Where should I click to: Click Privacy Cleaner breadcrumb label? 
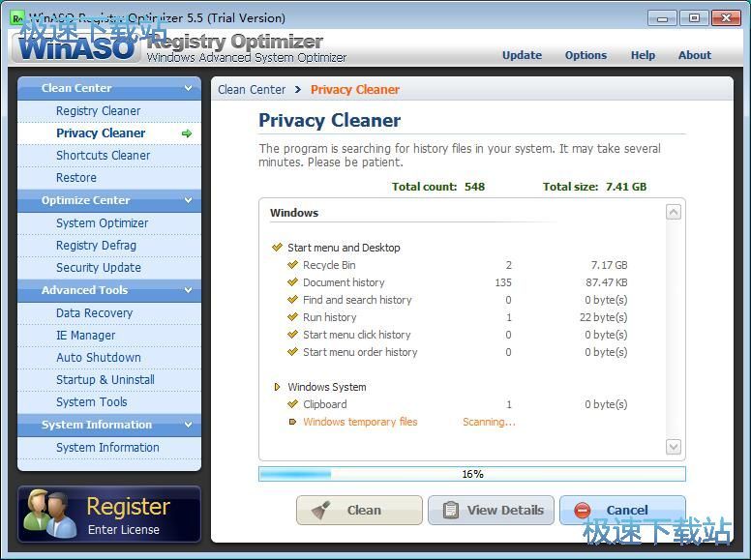click(x=355, y=90)
